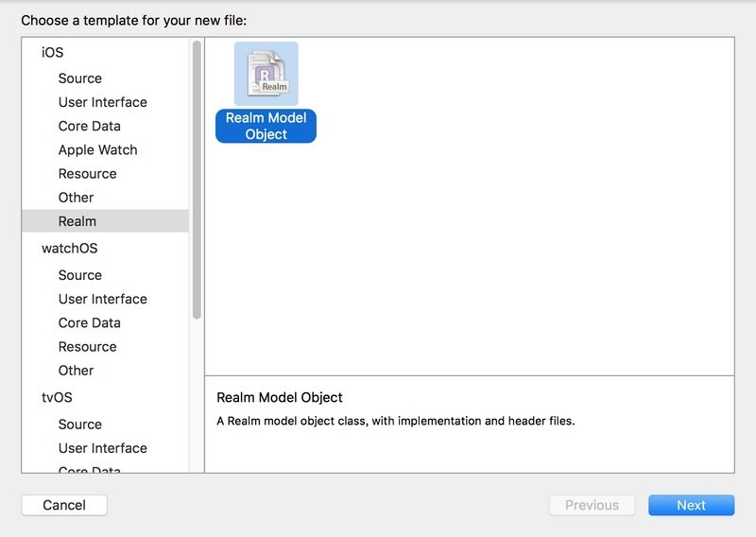Click the Cancel button

point(64,505)
